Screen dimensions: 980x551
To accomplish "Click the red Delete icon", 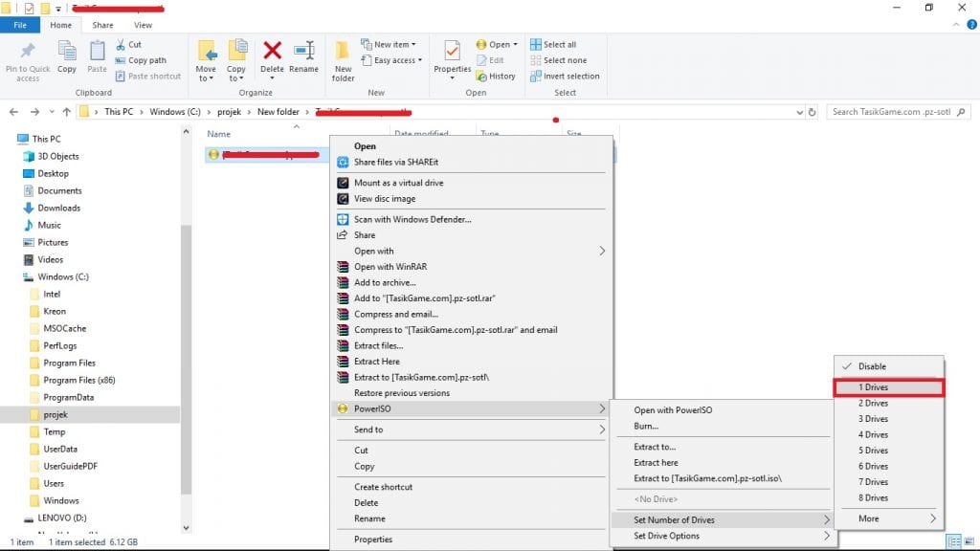I will point(273,51).
